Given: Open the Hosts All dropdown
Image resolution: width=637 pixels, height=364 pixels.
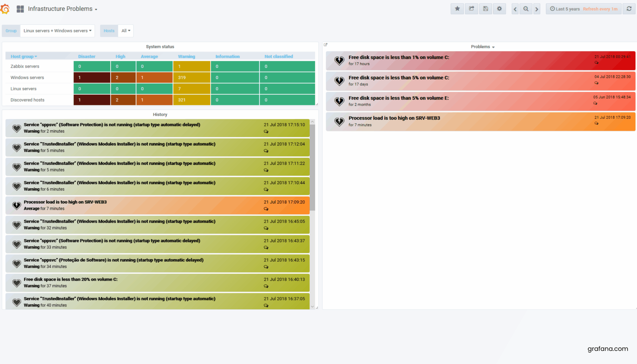Looking at the screenshot, I should pyautogui.click(x=125, y=31).
